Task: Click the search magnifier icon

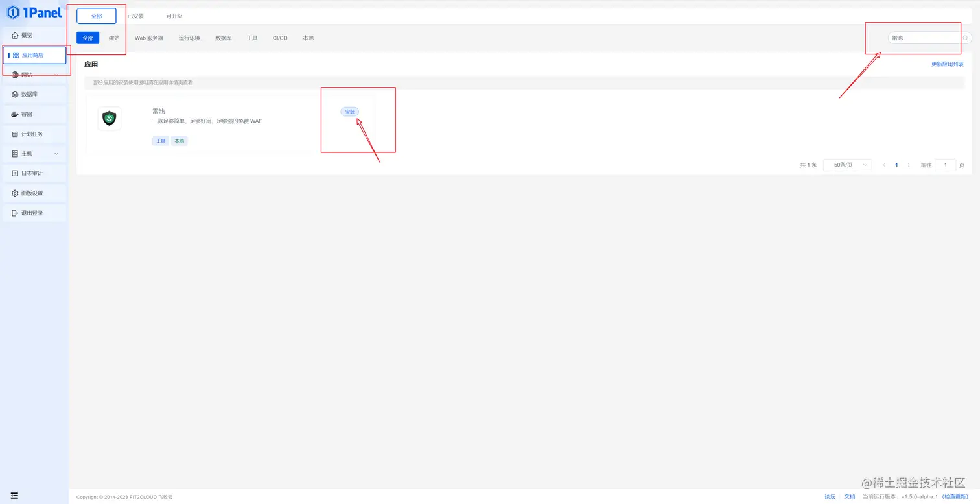Action: [965, 38]
